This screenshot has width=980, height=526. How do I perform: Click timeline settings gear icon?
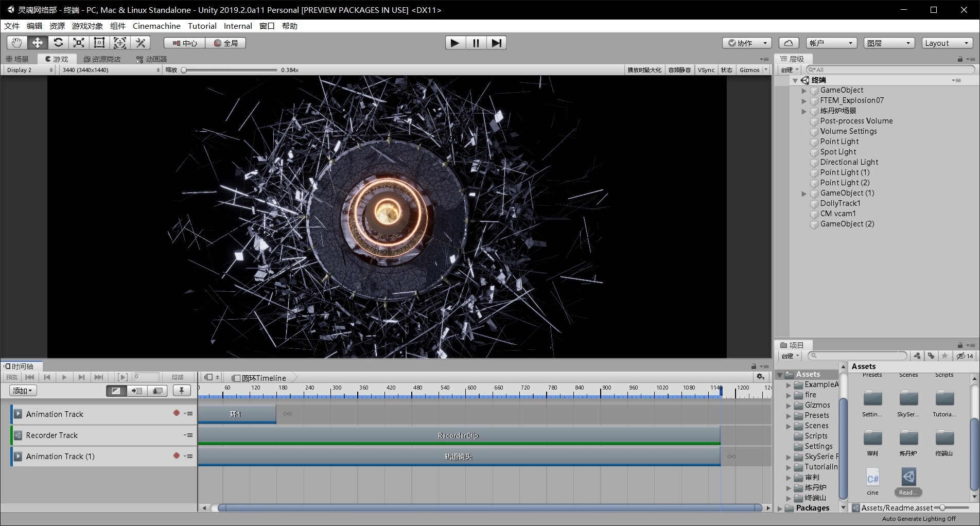point(760,377)
